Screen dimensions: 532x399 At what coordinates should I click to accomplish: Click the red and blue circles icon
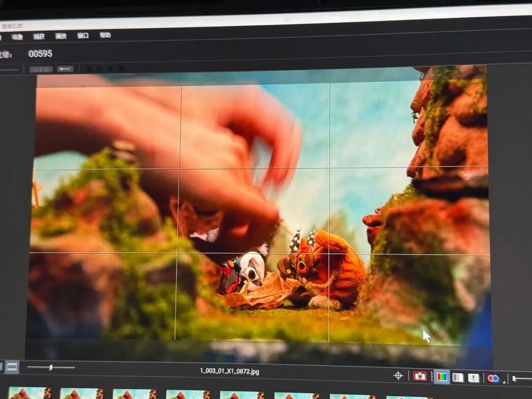493,378
